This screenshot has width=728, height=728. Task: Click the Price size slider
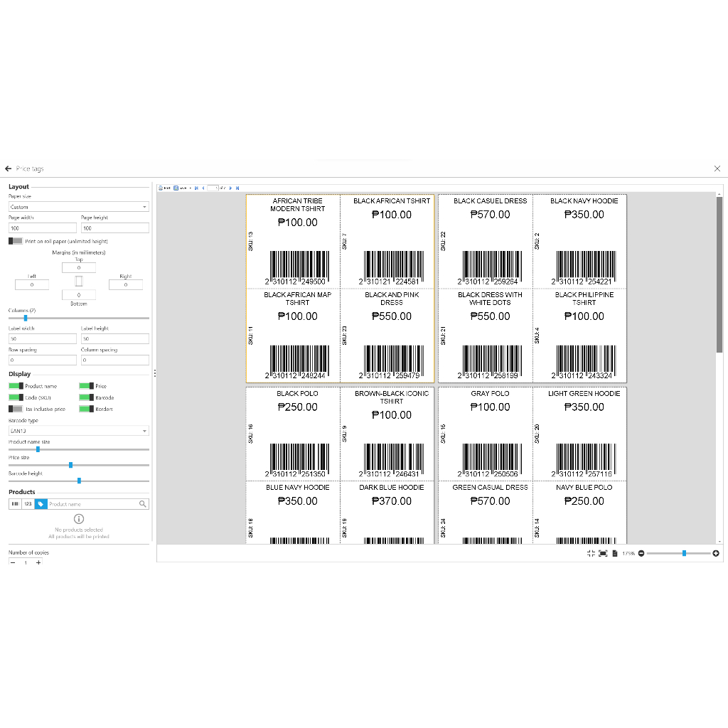[x=71, y=465]
